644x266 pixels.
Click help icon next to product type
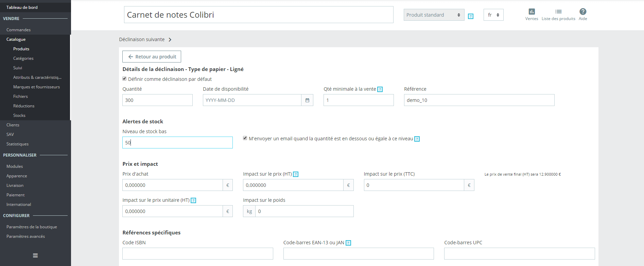471,16
